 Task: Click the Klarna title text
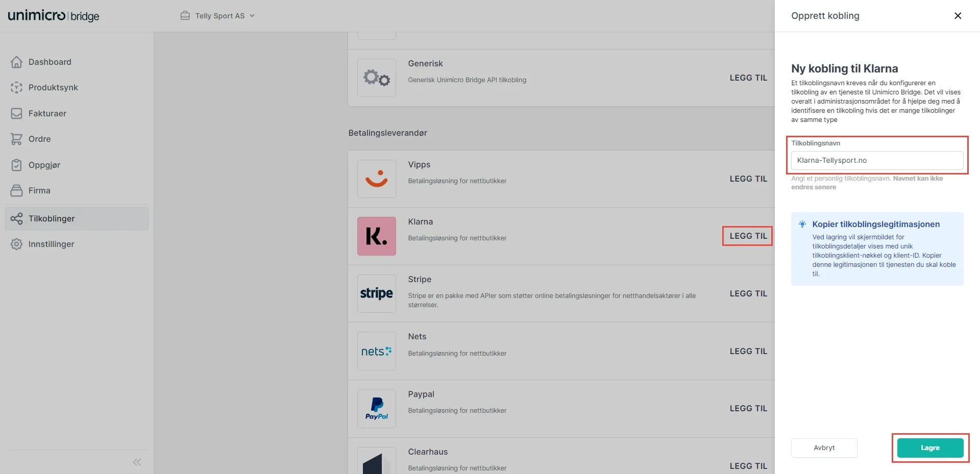(420, 221)
